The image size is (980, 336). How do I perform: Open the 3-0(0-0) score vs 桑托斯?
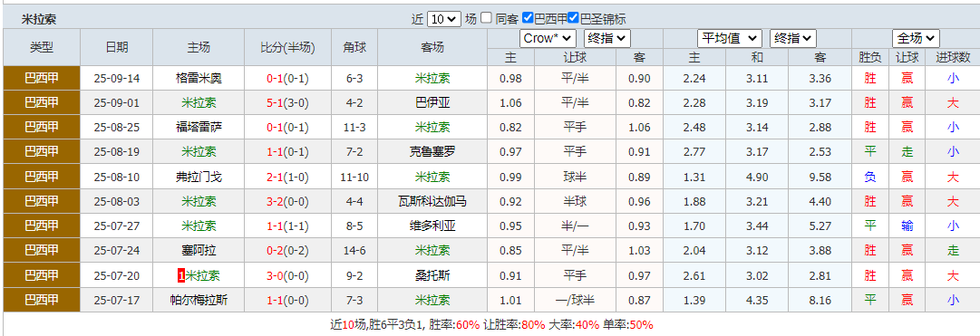pos(287,275)
